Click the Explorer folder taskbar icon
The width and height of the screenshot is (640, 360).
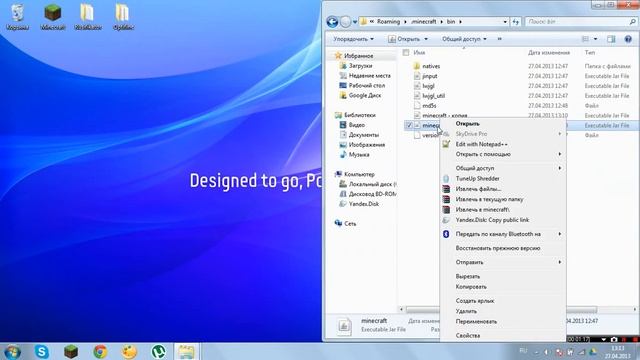[187, 351]
